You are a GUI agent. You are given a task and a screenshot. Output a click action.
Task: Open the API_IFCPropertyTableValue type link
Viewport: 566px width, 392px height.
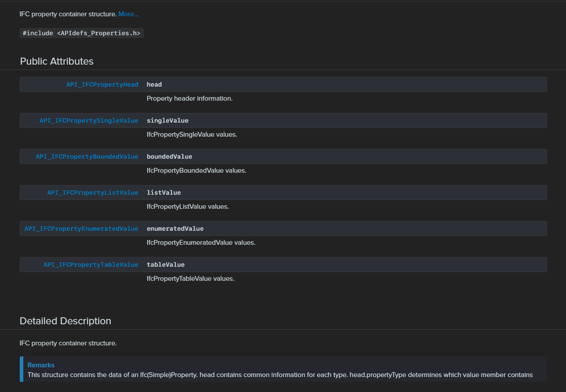point(91,265)
